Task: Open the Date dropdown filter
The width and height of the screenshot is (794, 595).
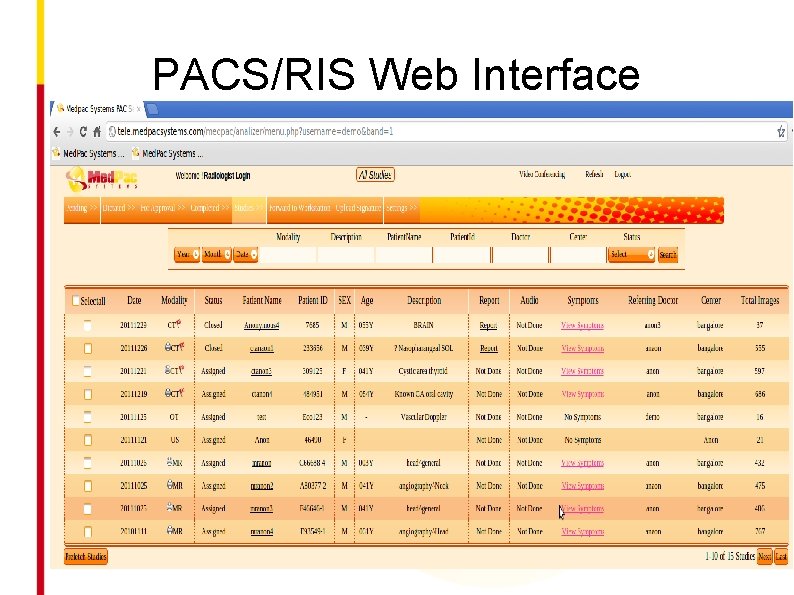Action: click(x=246, y=254)
